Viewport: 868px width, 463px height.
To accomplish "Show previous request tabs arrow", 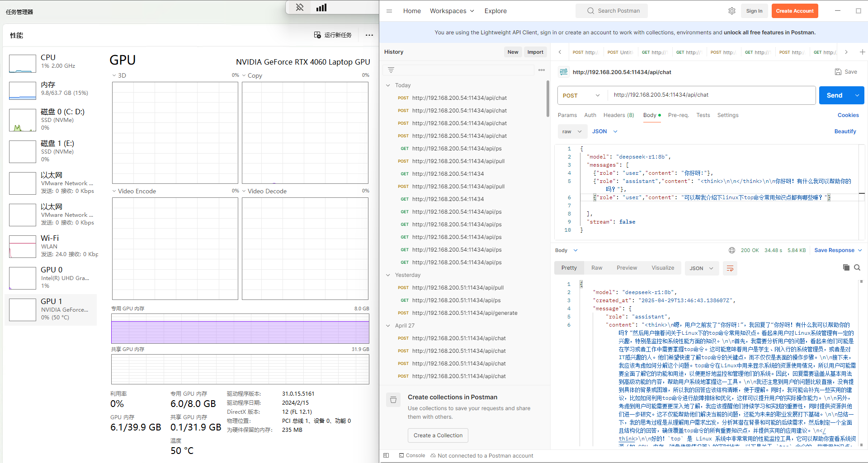I will [x=560, y=52].
